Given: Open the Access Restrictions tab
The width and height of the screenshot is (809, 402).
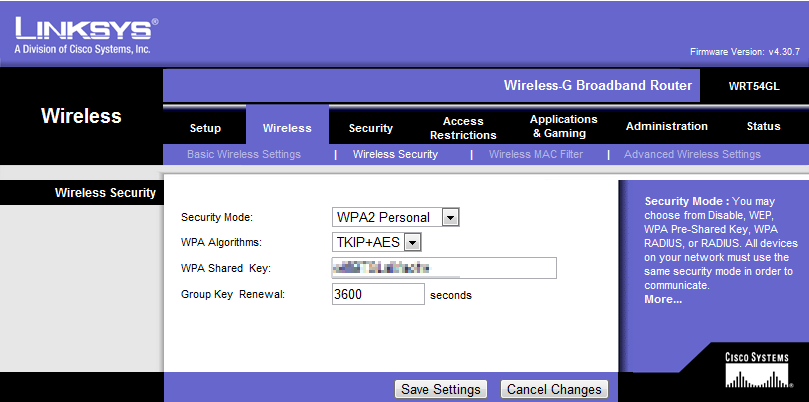Looking at the screenshot, I should pos(462,128).
